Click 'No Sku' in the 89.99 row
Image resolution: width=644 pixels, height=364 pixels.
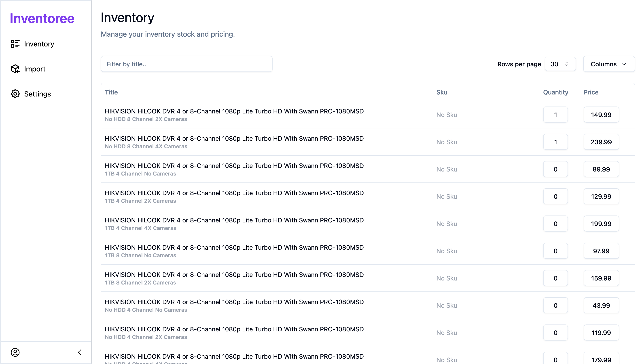(x=447, y=169)
